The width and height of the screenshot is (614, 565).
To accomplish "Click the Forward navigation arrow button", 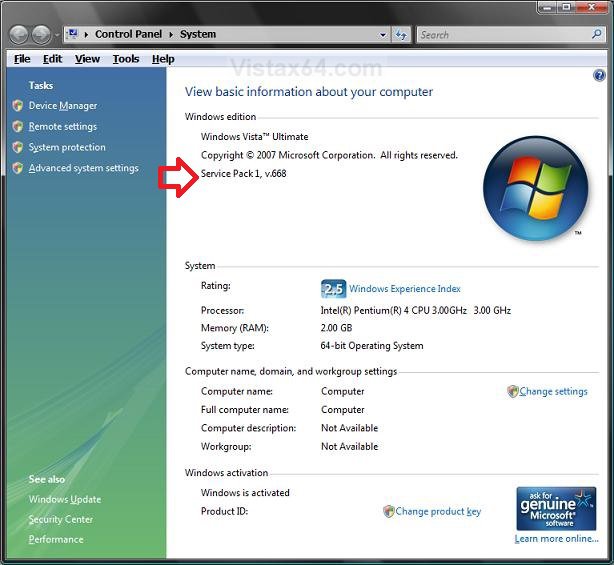I will tap(41, 34).
